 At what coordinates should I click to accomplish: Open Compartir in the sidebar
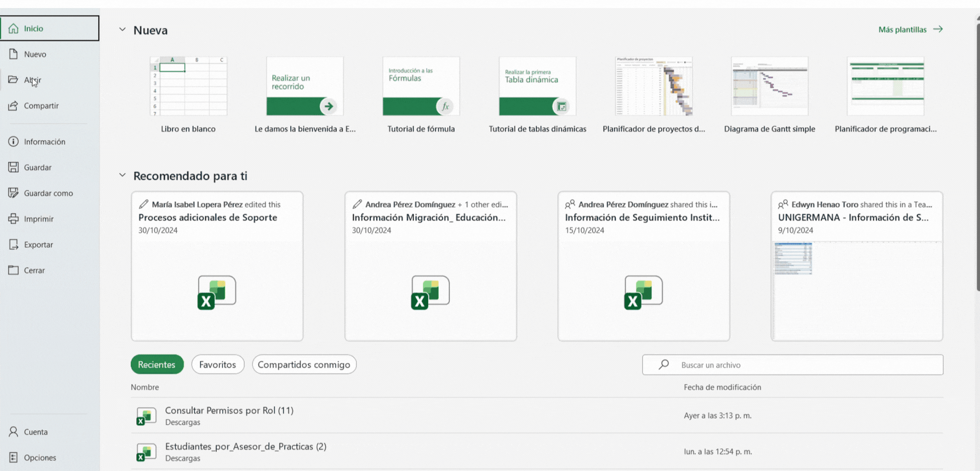tap(50, 106)
